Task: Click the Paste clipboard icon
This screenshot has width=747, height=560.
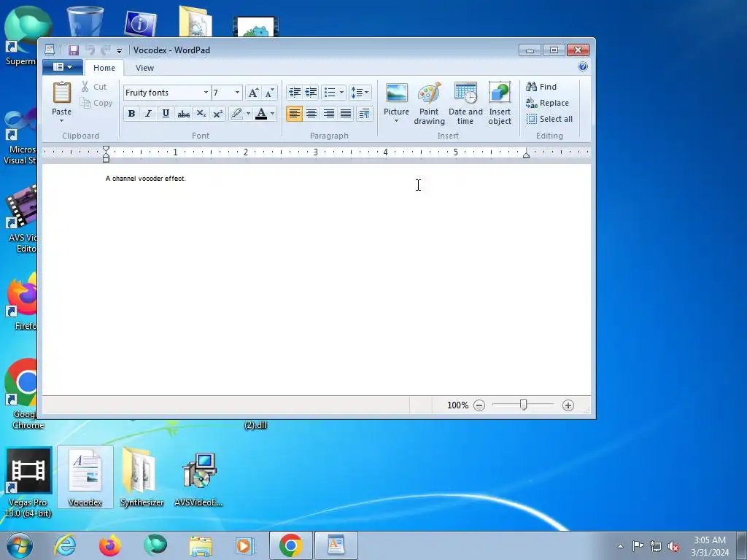Action: pos(62,93)
